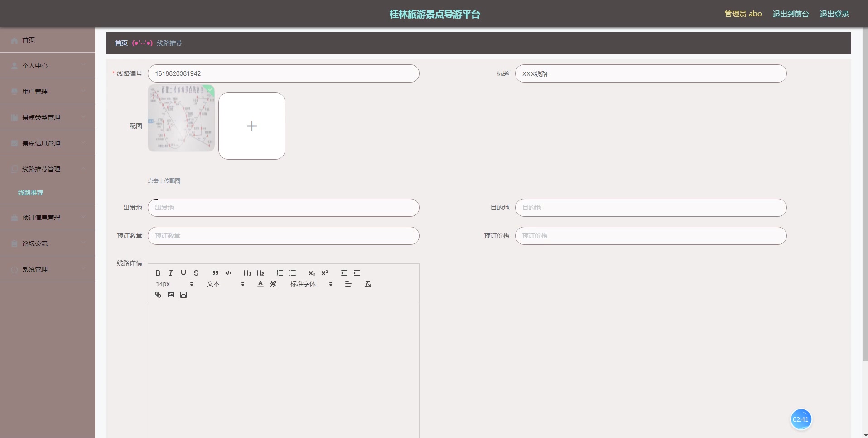868x438 pixels.
Task: Insert a hyperlink in editor
Action: click(x=158, y=295)
